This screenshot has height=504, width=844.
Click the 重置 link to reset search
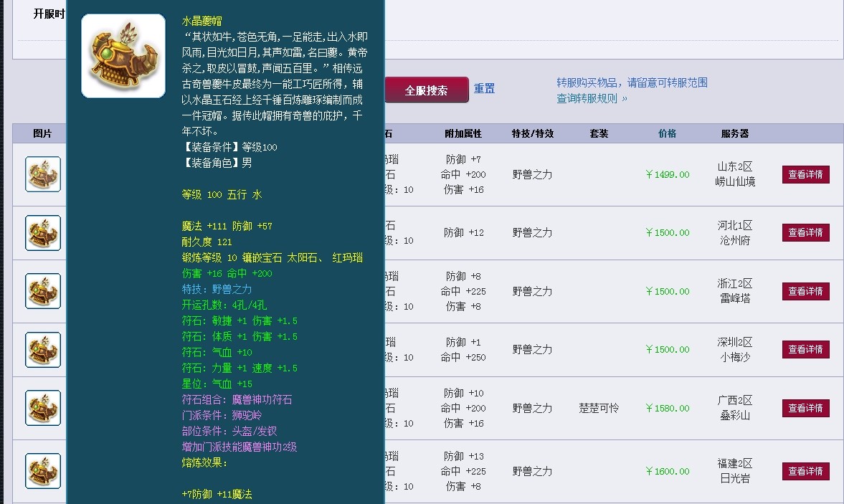click(484, 89)
